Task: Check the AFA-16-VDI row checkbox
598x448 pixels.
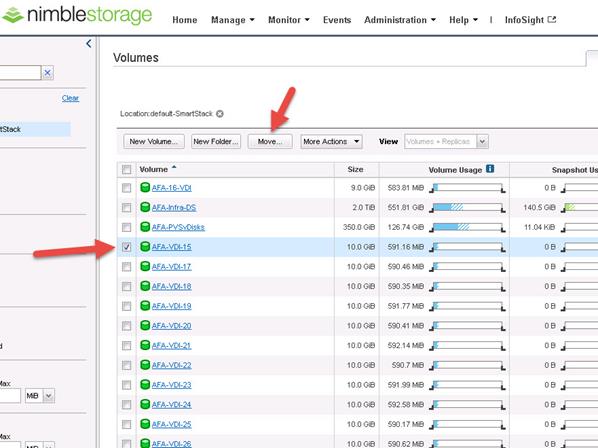Action: pyautogui.click(x=126, y=188)
